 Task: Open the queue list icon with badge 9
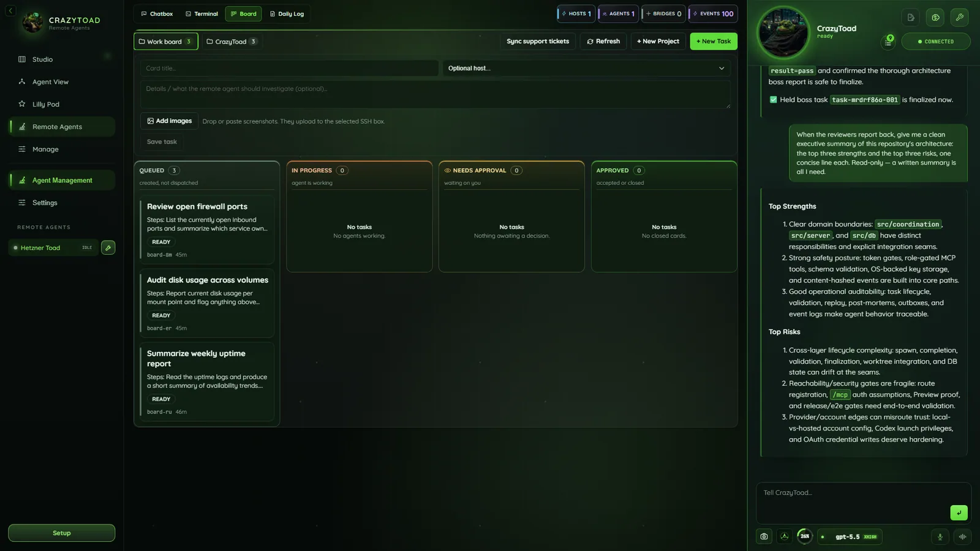point(888,42)
